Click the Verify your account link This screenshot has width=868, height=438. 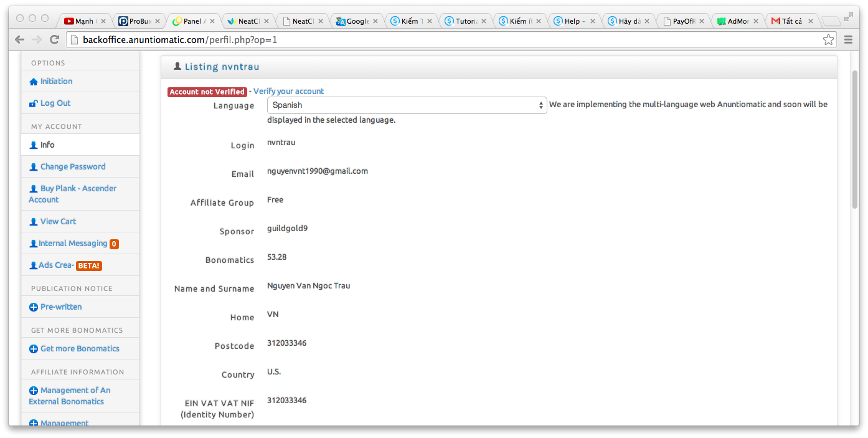coord(288,91)
